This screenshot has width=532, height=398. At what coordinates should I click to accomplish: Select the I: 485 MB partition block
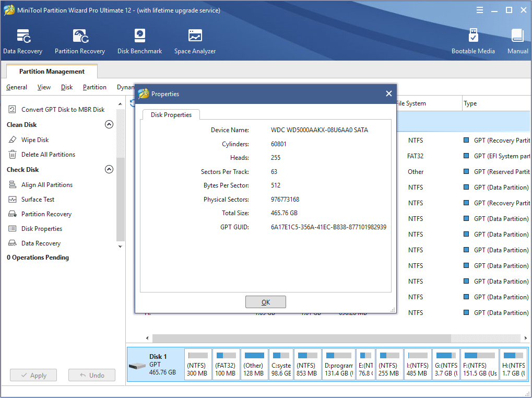pyautogui.click(x=418, y=364)
